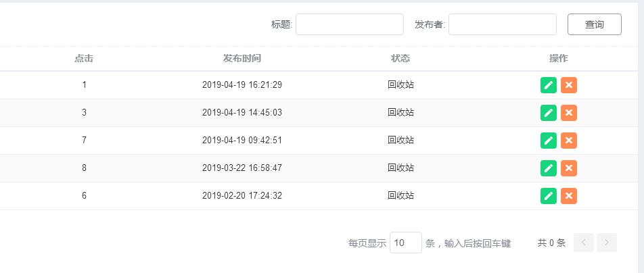The width and height of the screenshot is (644, 273).
Task: Delete the row dated 2019-04-19 16:21:29
Action: coord(569,85)
